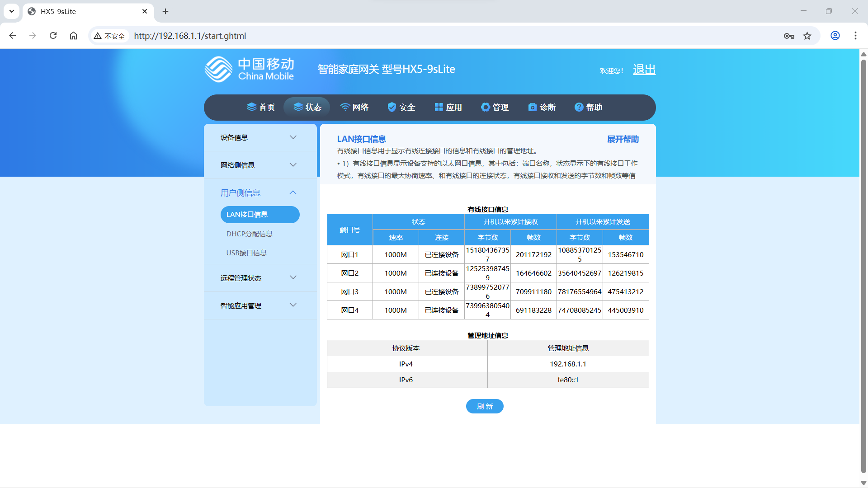Viewport: 868px width, 488px height.
Task: Click the China Mobile logo
Action: pyautogui.click(x=249, y=69)
